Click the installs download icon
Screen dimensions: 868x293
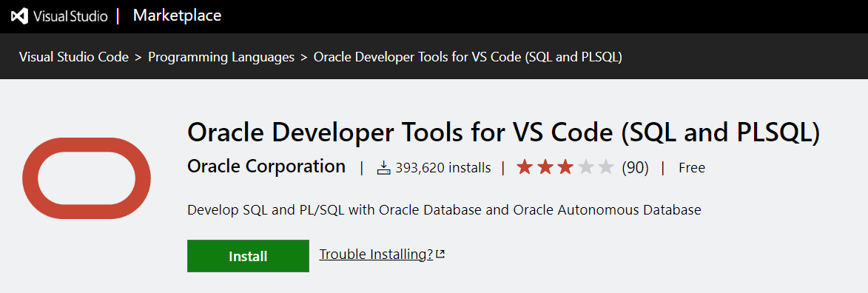click(x=384, y=168)
